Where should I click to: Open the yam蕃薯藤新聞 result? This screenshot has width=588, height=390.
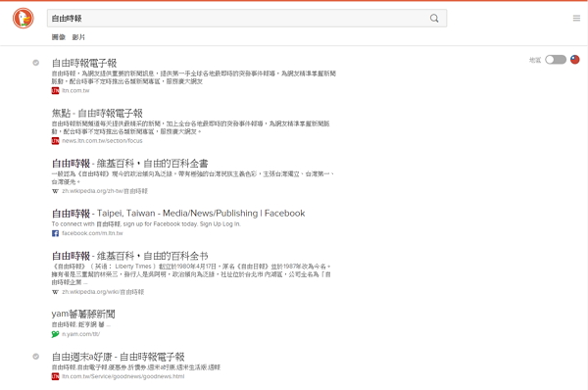point(83,314)
